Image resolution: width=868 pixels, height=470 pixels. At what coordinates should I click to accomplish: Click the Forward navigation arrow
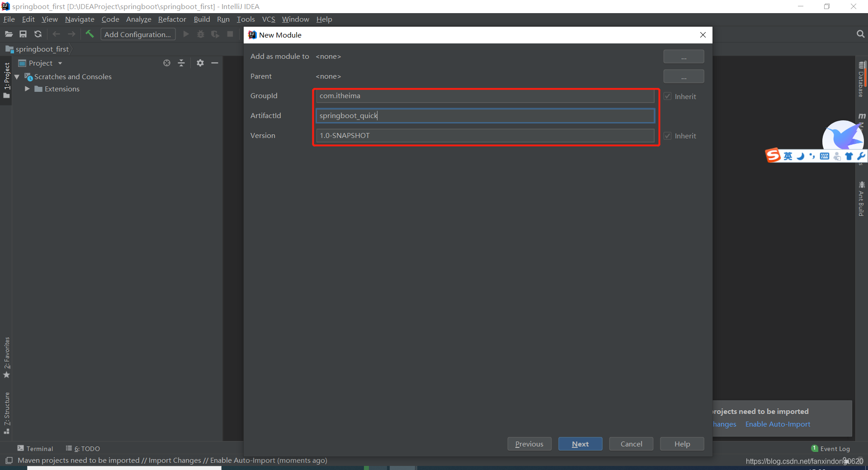tap(71, 34)
